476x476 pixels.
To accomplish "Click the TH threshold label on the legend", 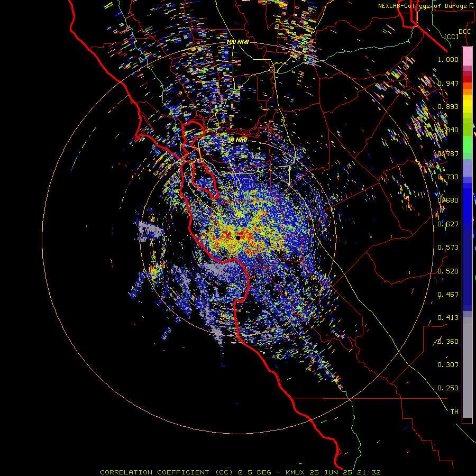I will [x=454, y=411].
